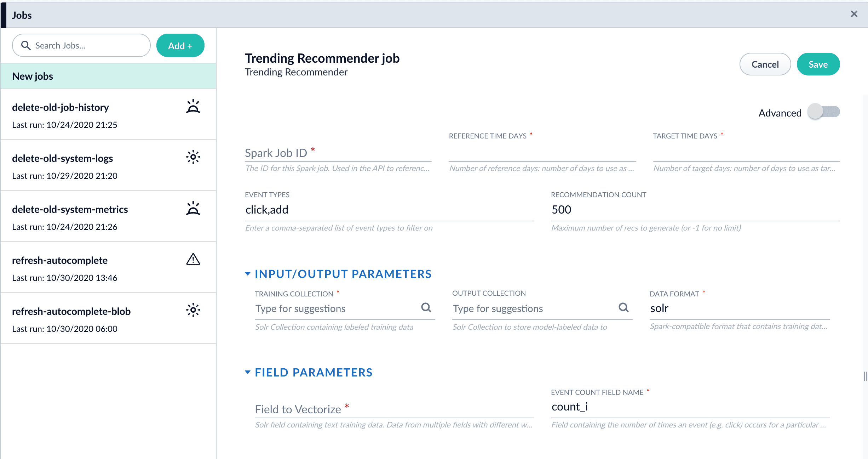
Task: Click the magnifier in the Training Collection field
Action: (x=426, y=307)
